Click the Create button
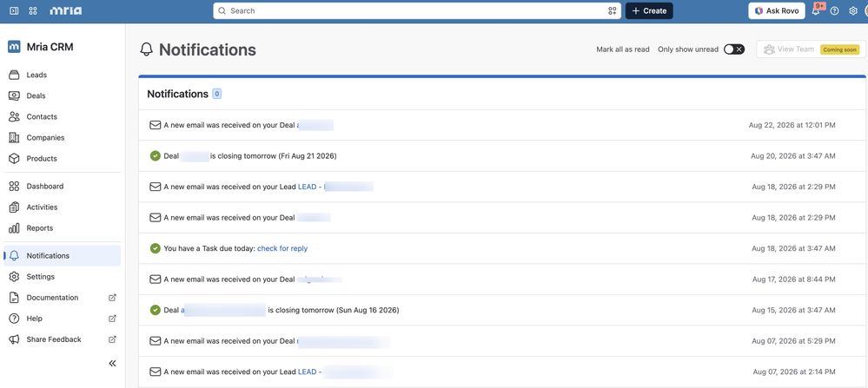This screenshot has width=868, height=388. pyautogui.click(x=649, y=10)
